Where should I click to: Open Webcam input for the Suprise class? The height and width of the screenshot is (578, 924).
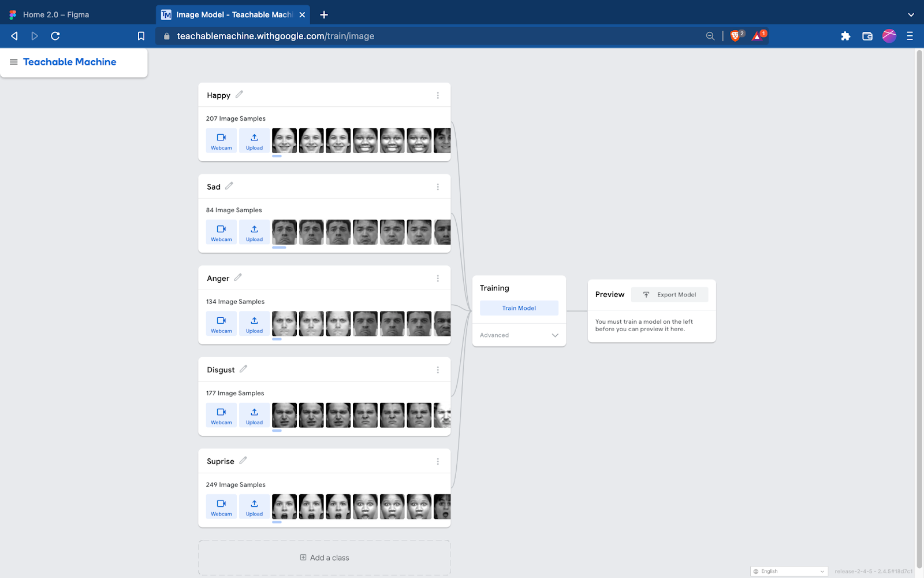click(221, 506)
